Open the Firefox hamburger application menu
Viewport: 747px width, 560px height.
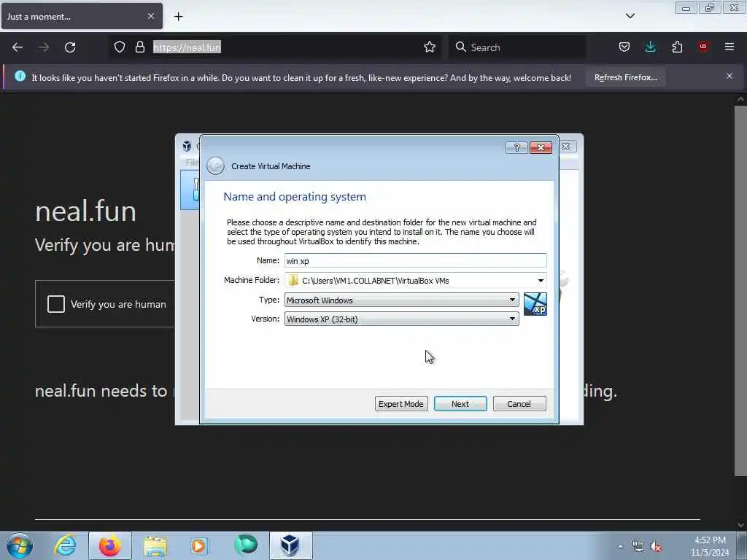click(x=729, y=47)
